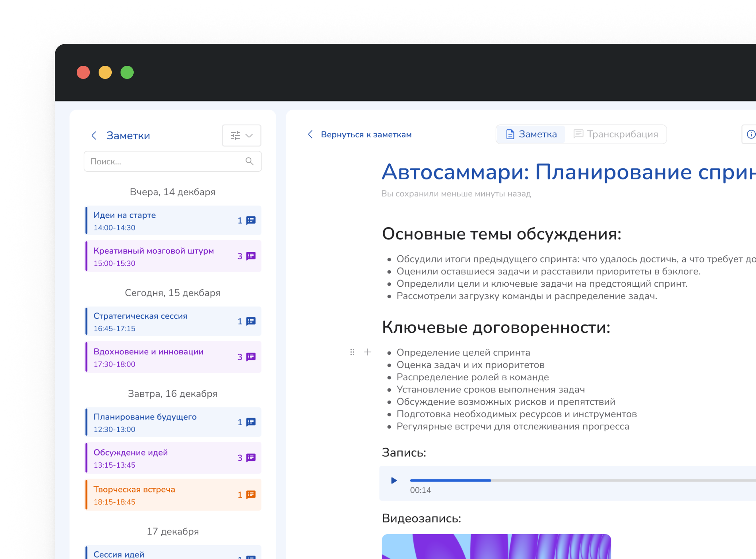Open the video recording thumbnail
Screen dimensions: 756x559
click(x=496, y=546)
